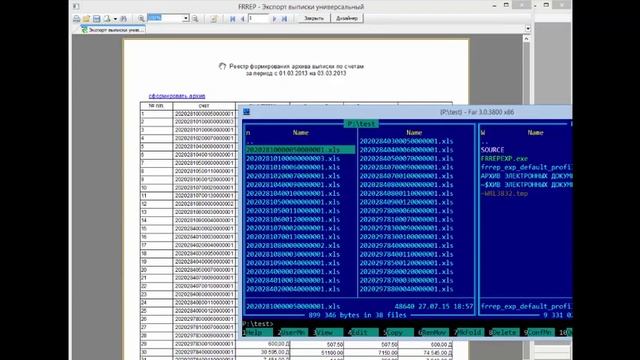640x360 pixels.
Task: Click the Far window title bar icon
Action: coord(246,112)
